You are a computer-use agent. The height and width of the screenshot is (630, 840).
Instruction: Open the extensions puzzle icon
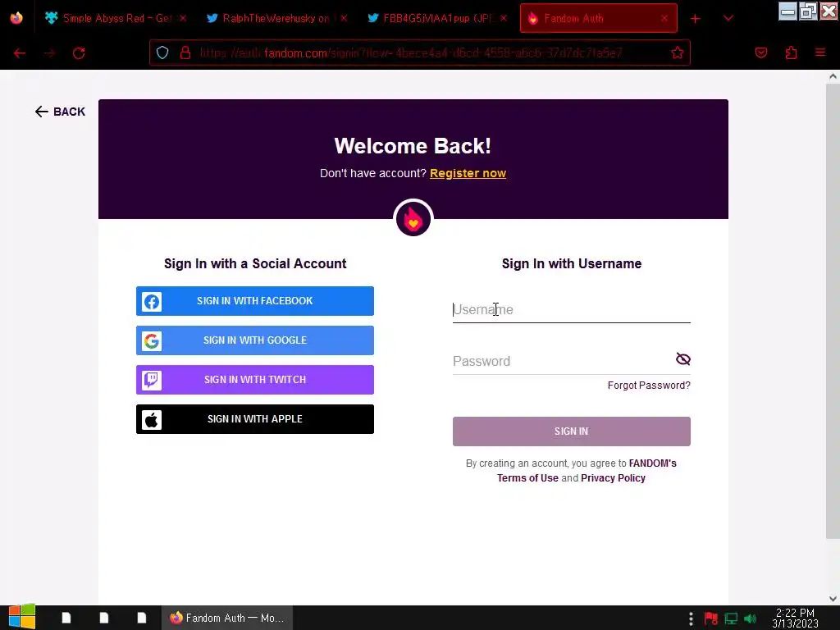pos(792,52)
